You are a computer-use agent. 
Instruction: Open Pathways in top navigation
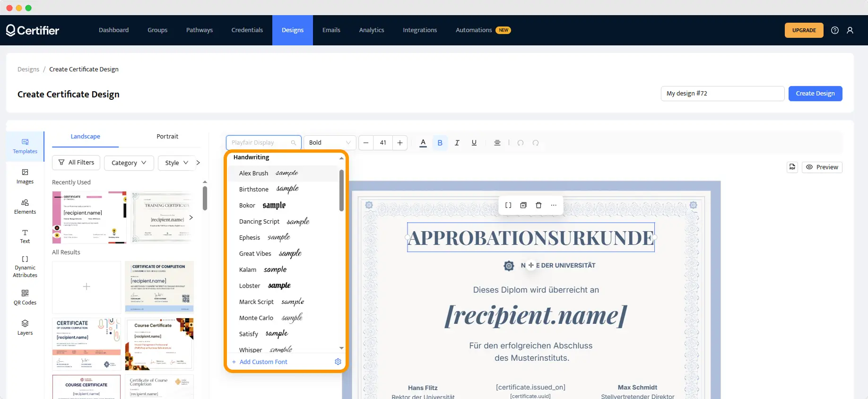click(200, 30)
